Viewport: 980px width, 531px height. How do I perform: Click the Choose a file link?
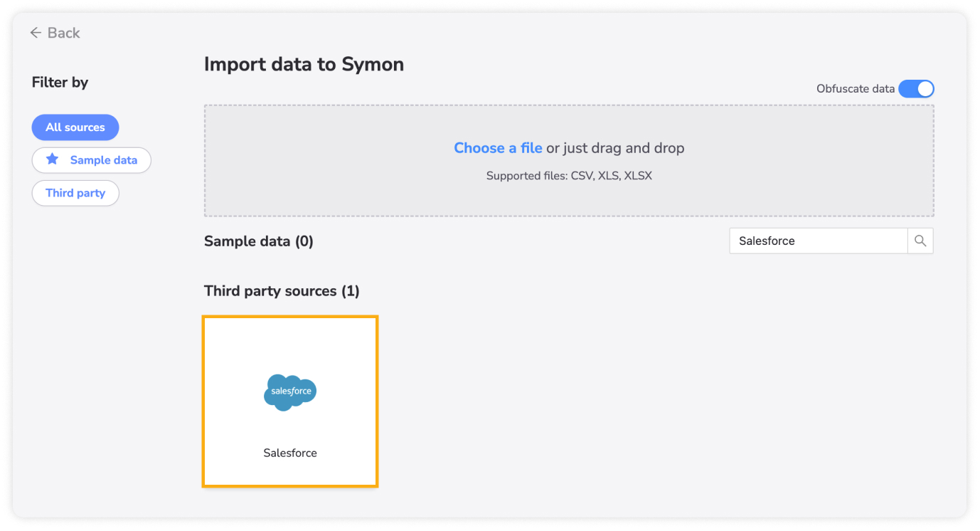point(498,148)
